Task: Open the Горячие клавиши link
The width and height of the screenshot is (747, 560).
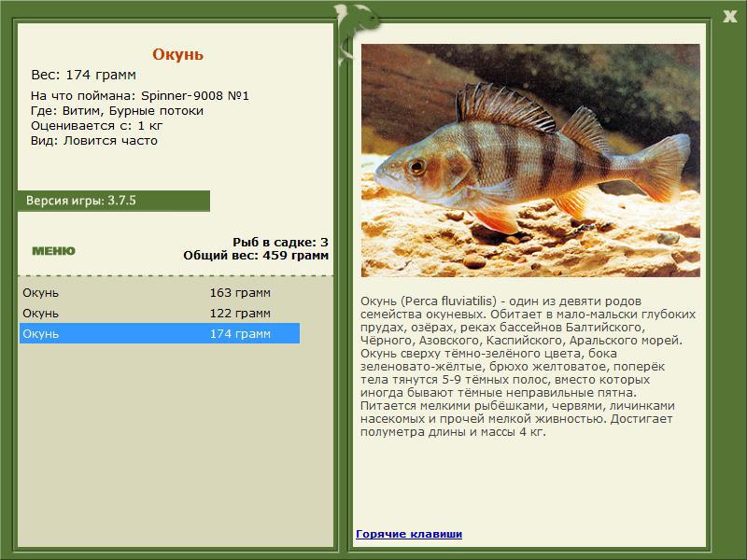Action: click(x=409, y=534)
